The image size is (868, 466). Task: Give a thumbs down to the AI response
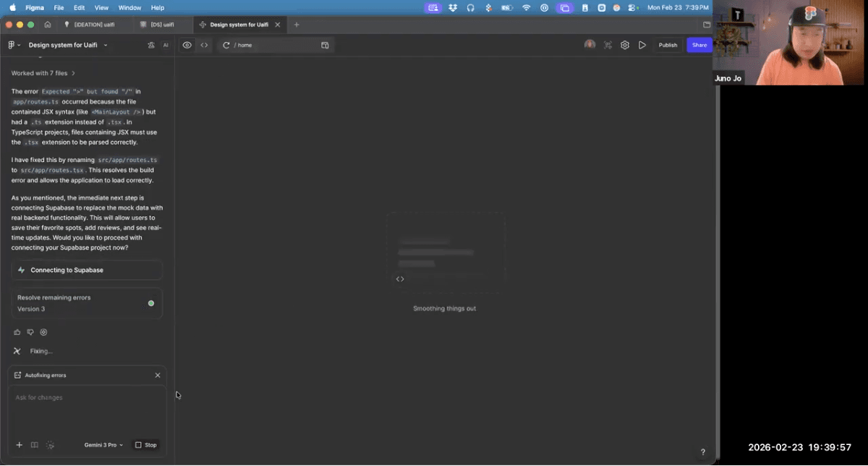[30, 332]
